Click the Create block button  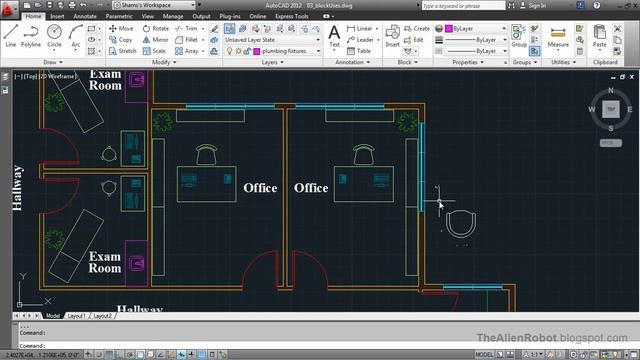click(417, 29)
